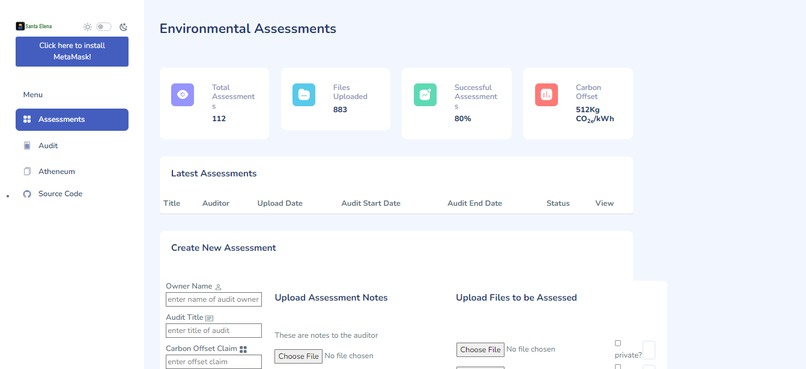
Task: Click the Auditor column header
Action: (x=216, y=203)
